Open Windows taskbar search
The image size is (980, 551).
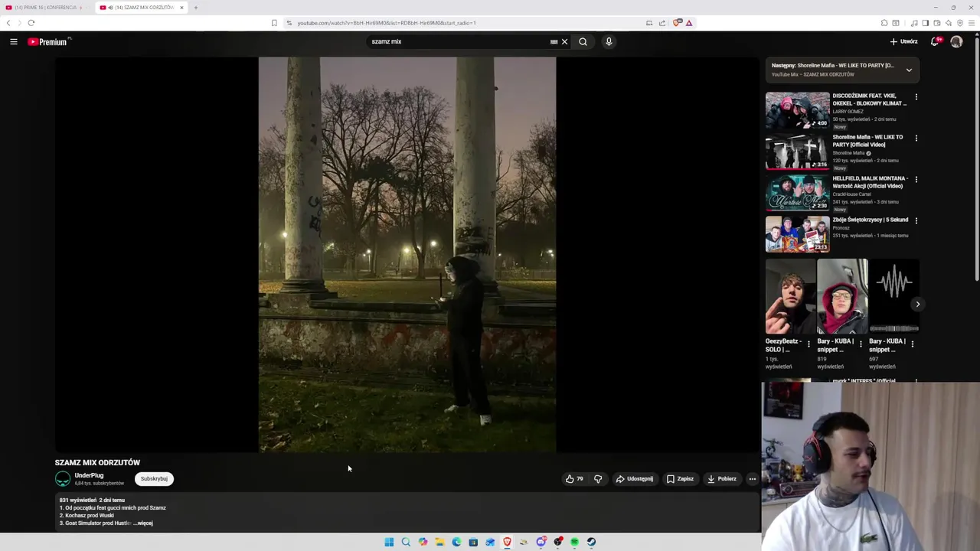pyautogui.click(x=406, y=542)
